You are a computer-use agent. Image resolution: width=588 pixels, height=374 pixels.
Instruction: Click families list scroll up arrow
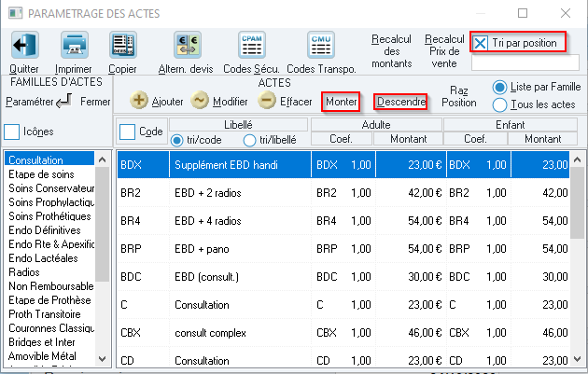(102, 159)
